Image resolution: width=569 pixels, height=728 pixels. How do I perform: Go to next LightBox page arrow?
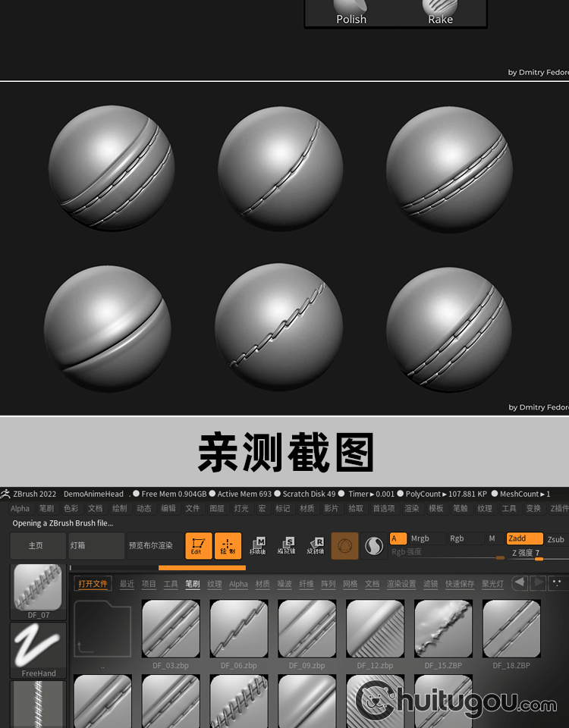537,582
